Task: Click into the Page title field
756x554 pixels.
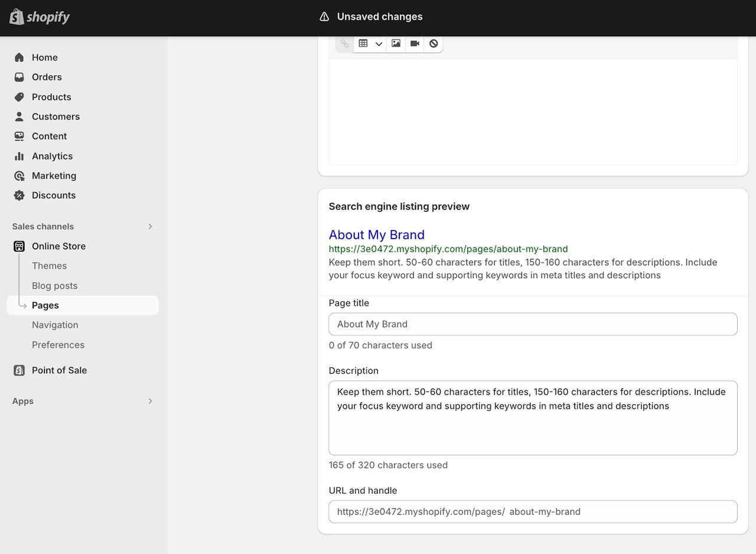Action: point(533,324)
